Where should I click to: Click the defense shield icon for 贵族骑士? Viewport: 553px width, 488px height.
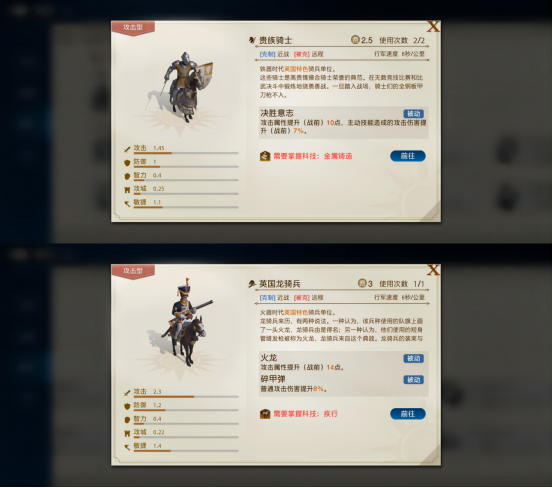127,163
